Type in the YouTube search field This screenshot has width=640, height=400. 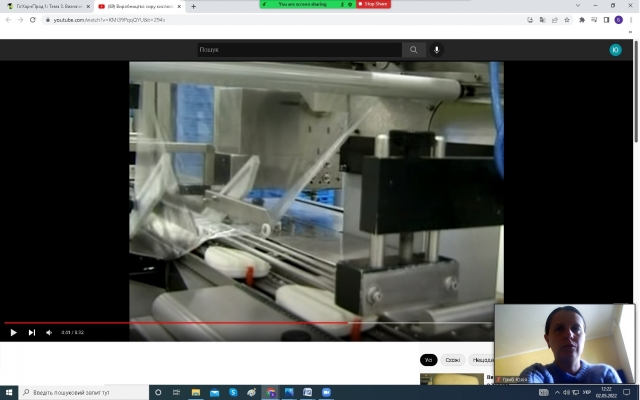[298, 50]
